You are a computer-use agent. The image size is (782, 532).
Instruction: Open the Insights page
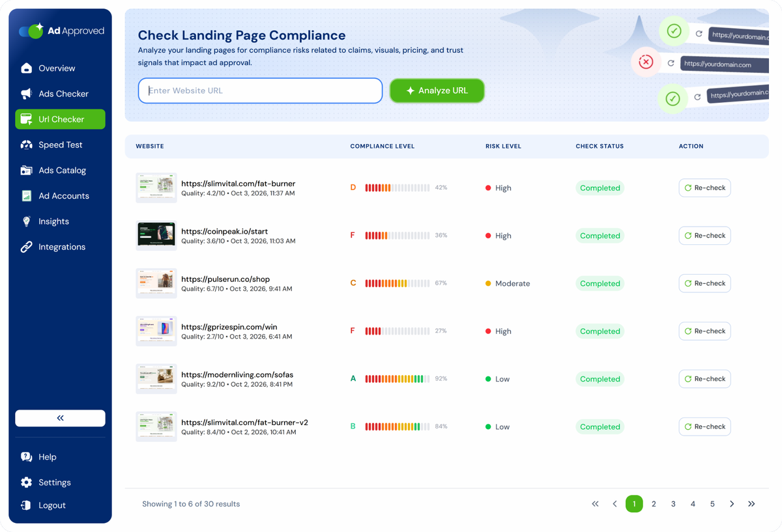pyautogui.click(x=60, y=221)
